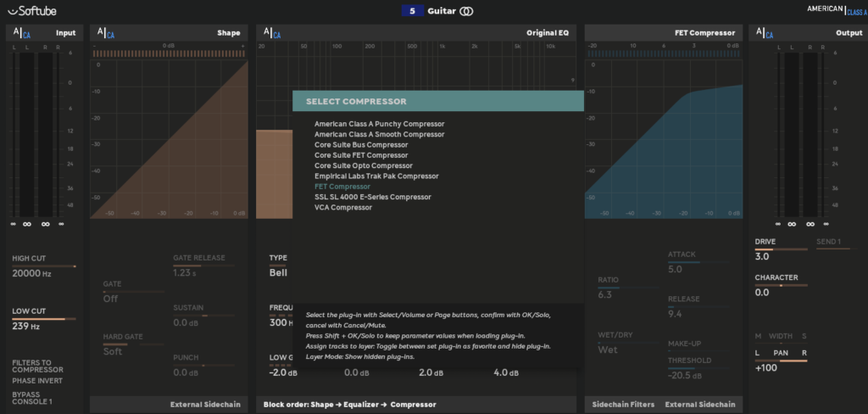Click the track number 5 badge
Image resolution: width=868 pixels, height=414 pixels.
412,11
